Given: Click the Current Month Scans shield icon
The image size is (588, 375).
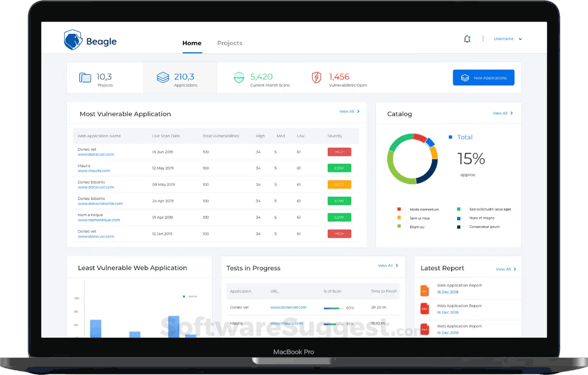Looking at the screenshot, I should [x=239, y=77].
